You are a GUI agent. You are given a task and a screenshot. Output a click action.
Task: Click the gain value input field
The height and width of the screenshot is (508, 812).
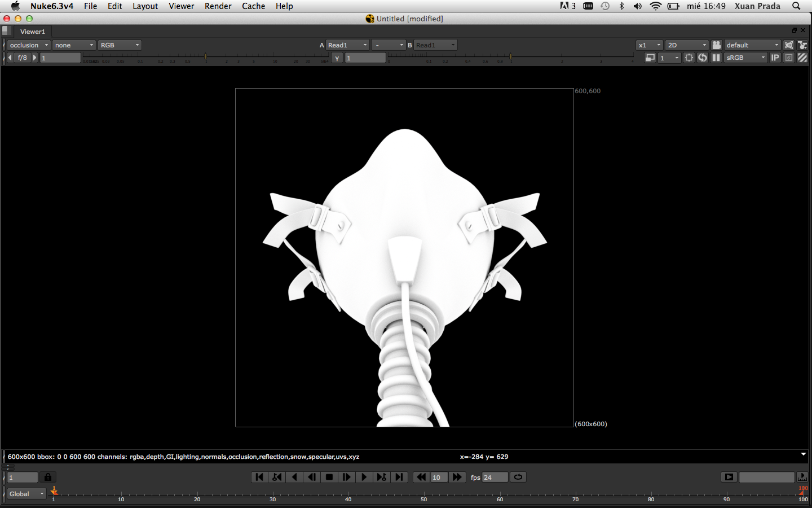pyautogui.click(x=60, y=58)
